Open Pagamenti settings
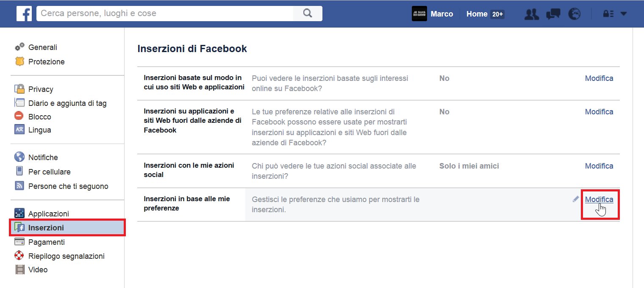 click(47, 242)
